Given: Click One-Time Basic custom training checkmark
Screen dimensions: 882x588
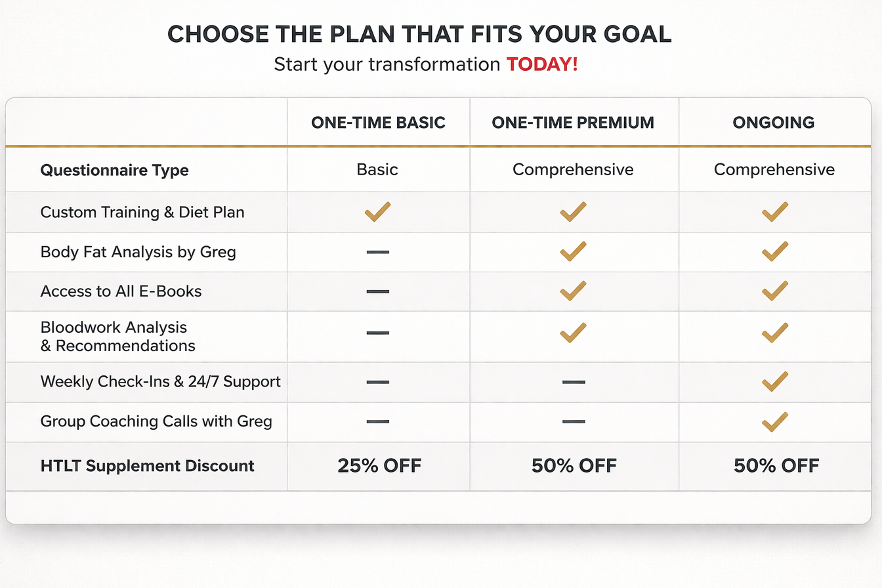Looking at the screenshot, I should click(377, 211).
